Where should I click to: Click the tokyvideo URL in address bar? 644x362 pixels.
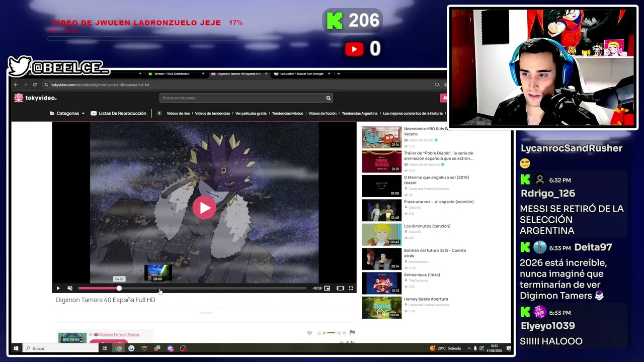(100, 85)
